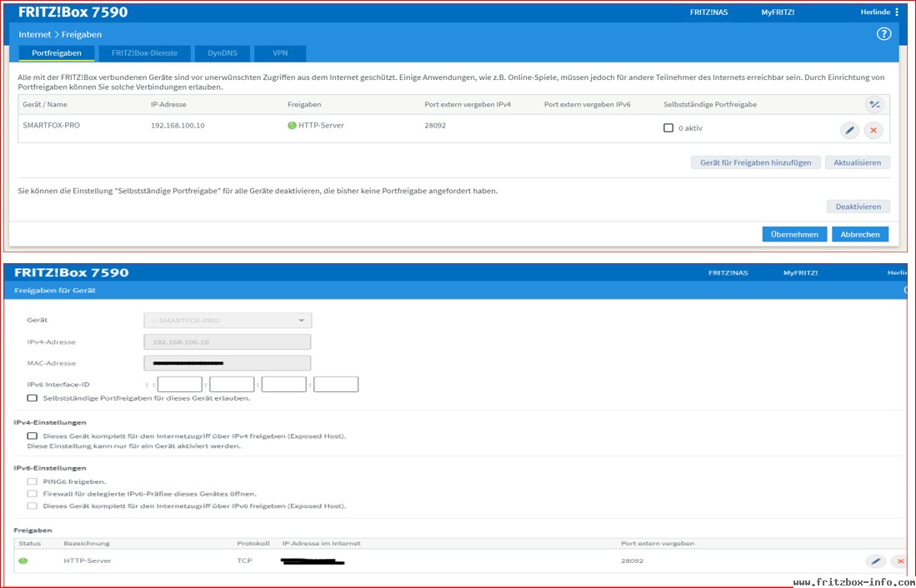Screen dimensions: 916x588
Task: Click port 28092 in lower Freigaben list
Action: click(x=632, y=561)
